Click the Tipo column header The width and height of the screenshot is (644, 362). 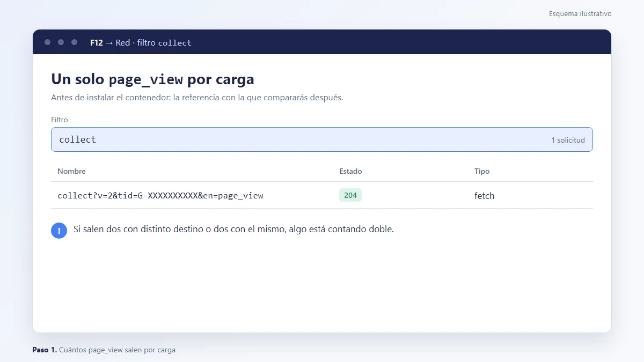coord(482,171)
